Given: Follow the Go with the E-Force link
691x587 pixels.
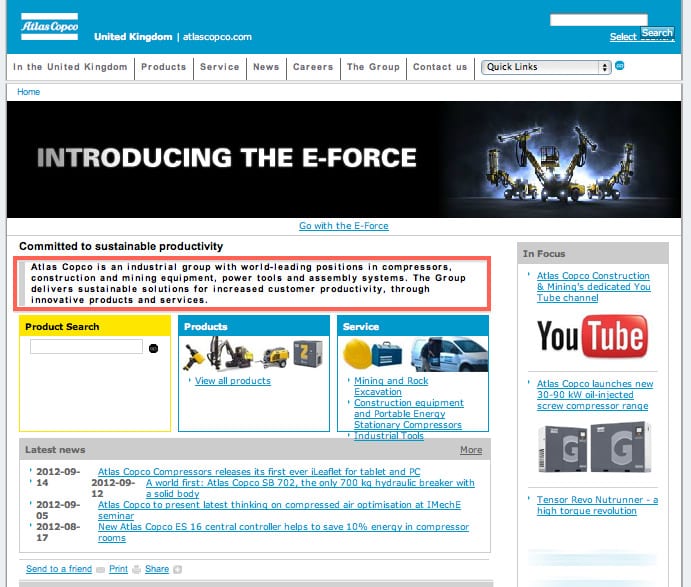Looking at the screenshot, I should [344, 226].
